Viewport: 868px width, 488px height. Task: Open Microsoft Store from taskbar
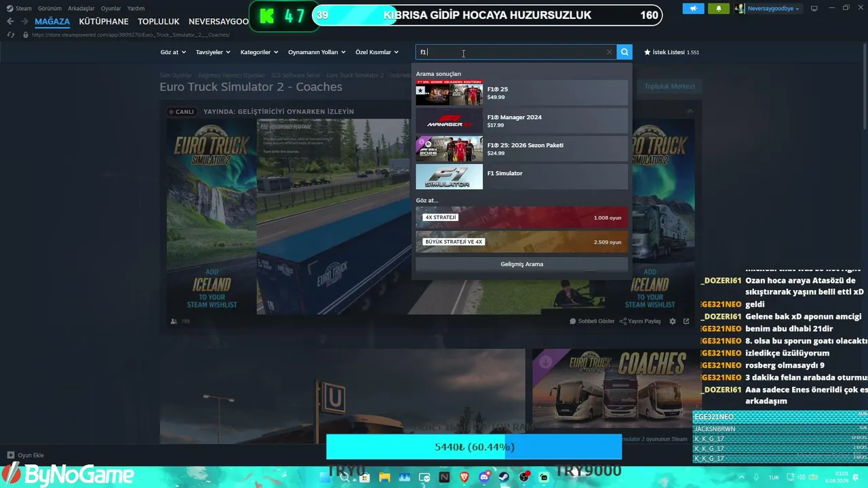point(364,477)
